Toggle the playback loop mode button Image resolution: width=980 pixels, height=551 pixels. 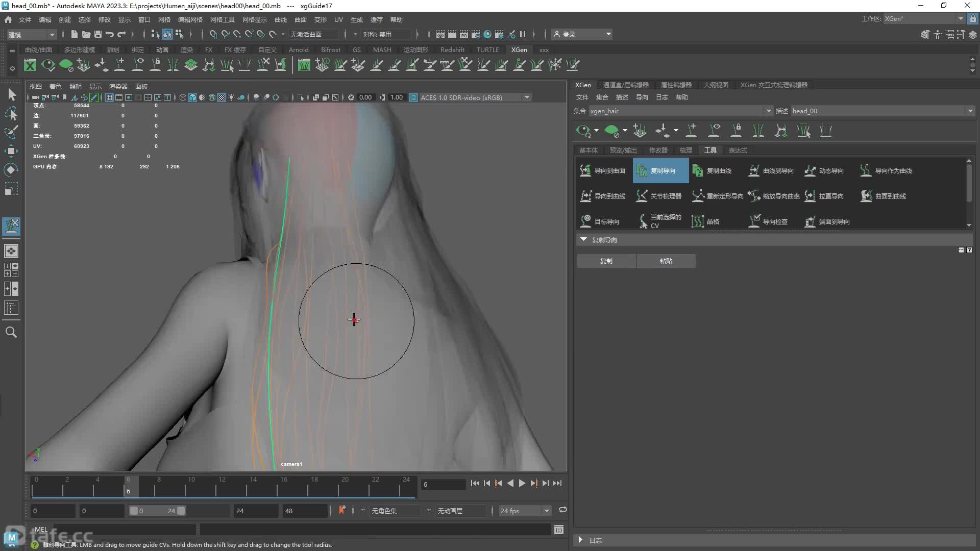562,510
